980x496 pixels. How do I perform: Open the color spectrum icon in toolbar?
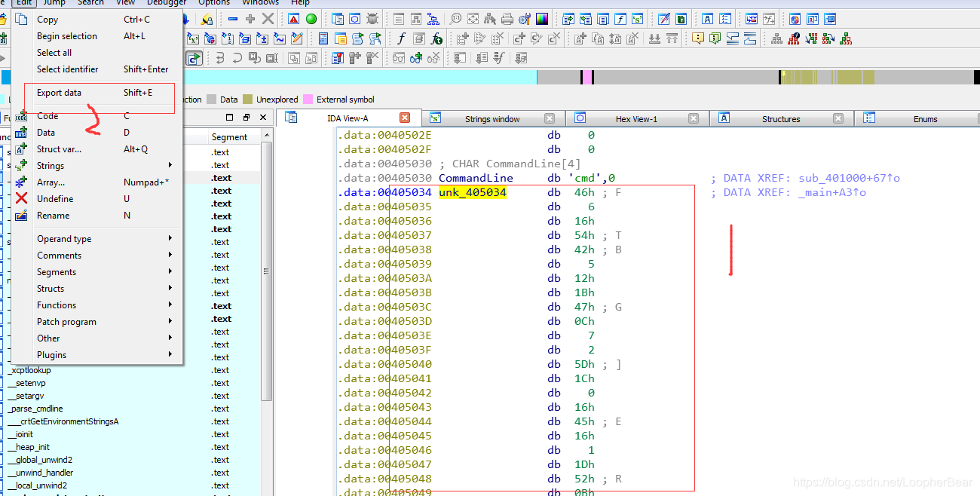[541, 19]
